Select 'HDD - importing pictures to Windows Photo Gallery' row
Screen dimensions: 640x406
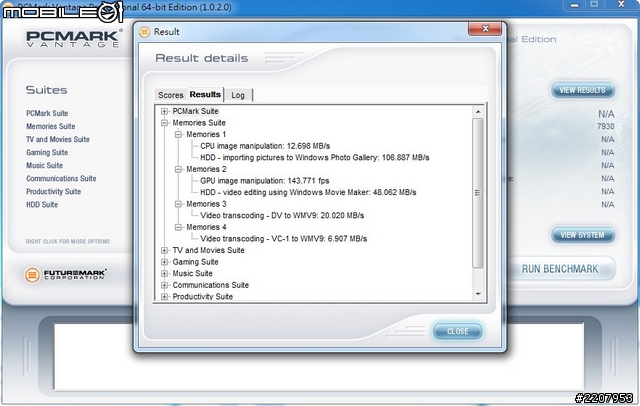[315, 158]
